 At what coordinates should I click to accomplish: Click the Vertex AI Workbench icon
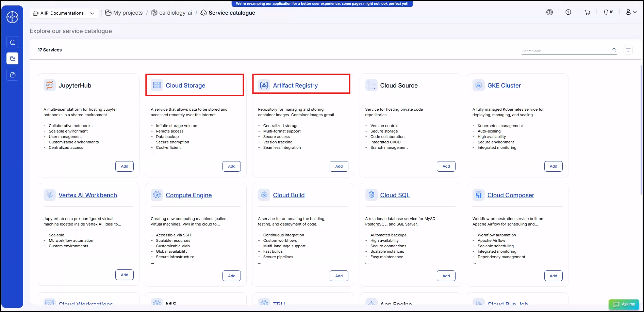pyautogui.click(x=50, y=195)
